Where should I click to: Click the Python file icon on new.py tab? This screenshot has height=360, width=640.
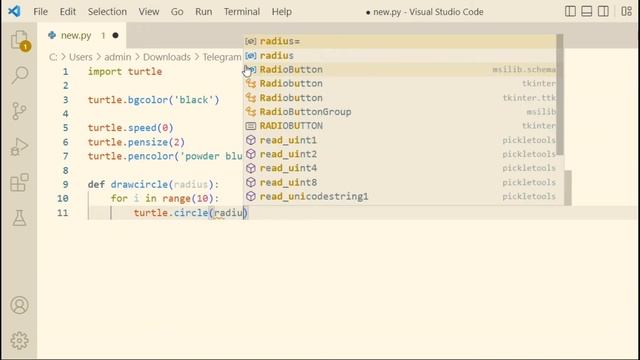52,35
